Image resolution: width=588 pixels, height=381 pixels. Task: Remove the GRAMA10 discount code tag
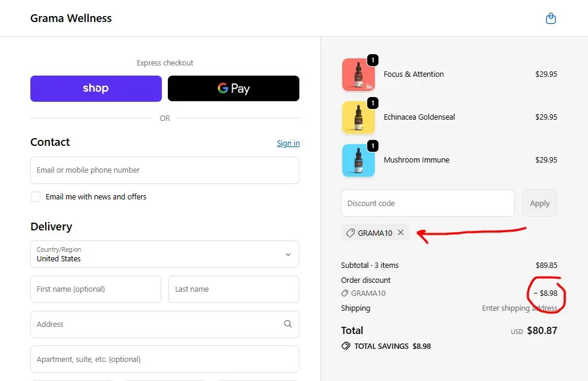pos(401,233)
